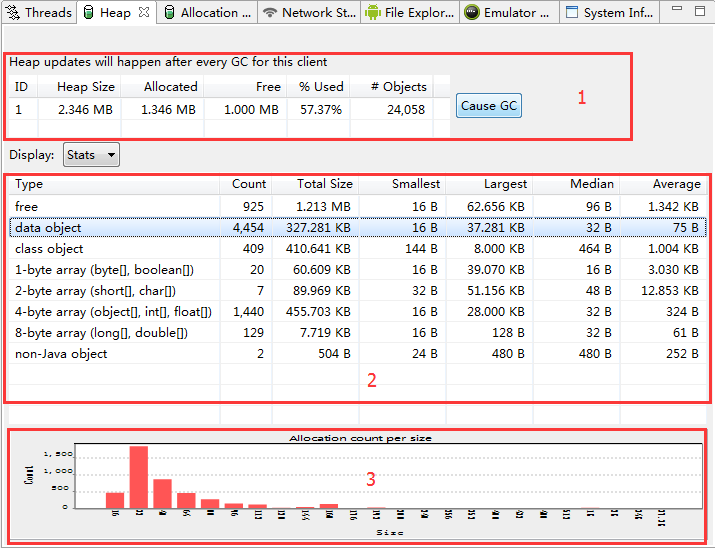Click the Stats dropdown arrow
715x548 pixels.
111,155
